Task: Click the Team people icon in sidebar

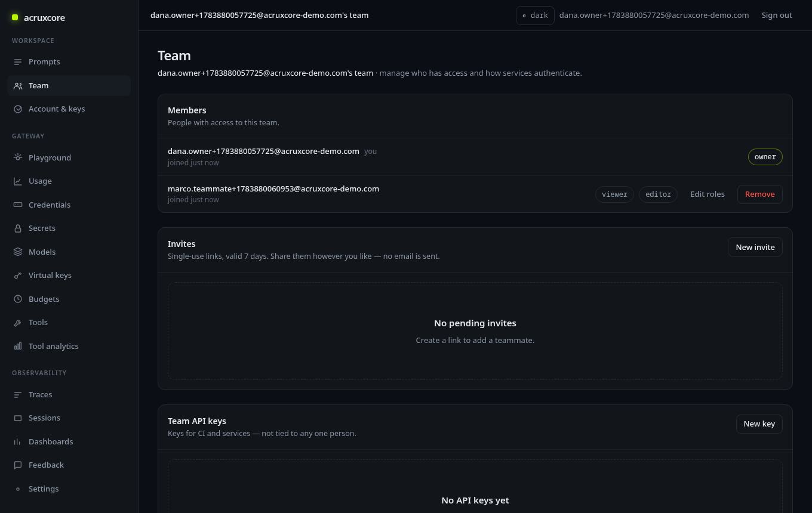Action: pyautogui.click(x=18, y=86)
